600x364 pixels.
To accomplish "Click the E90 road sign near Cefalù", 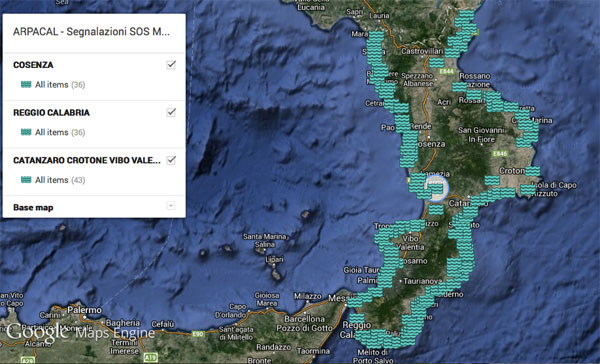I will tap(197, 334).
